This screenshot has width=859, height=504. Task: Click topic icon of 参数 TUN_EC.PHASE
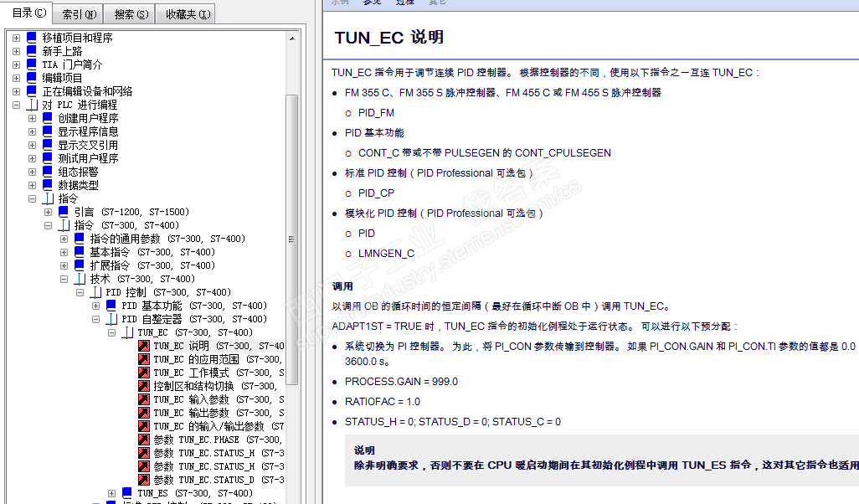[143, 440]
